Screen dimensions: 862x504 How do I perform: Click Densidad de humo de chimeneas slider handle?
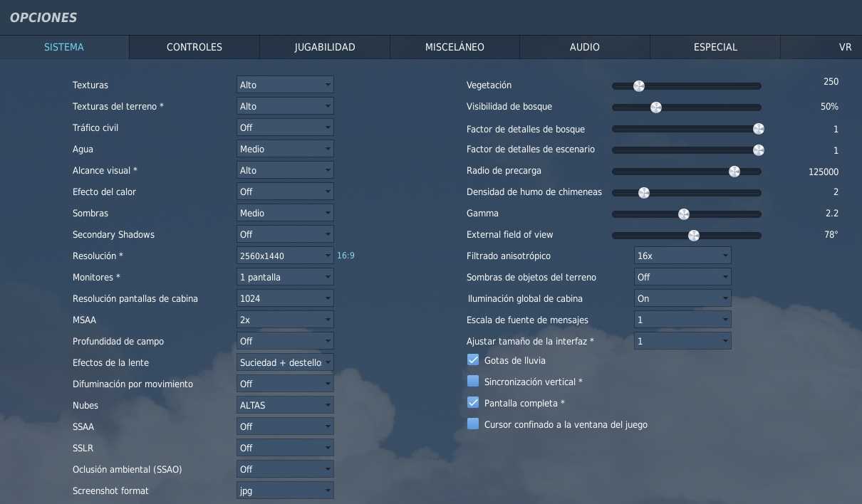644,193
